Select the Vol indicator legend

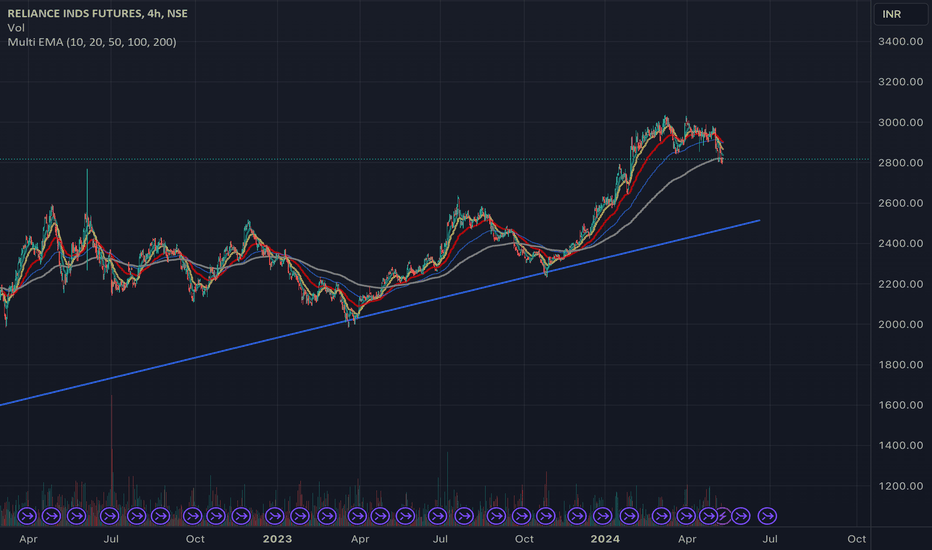(x=16, y=28)
